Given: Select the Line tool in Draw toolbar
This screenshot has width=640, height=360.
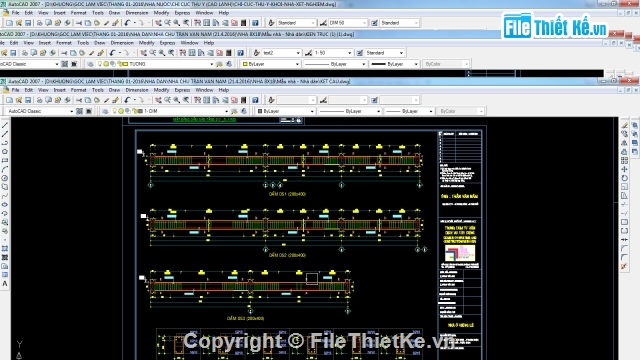Looking at the screenshot, I should 5,125.
